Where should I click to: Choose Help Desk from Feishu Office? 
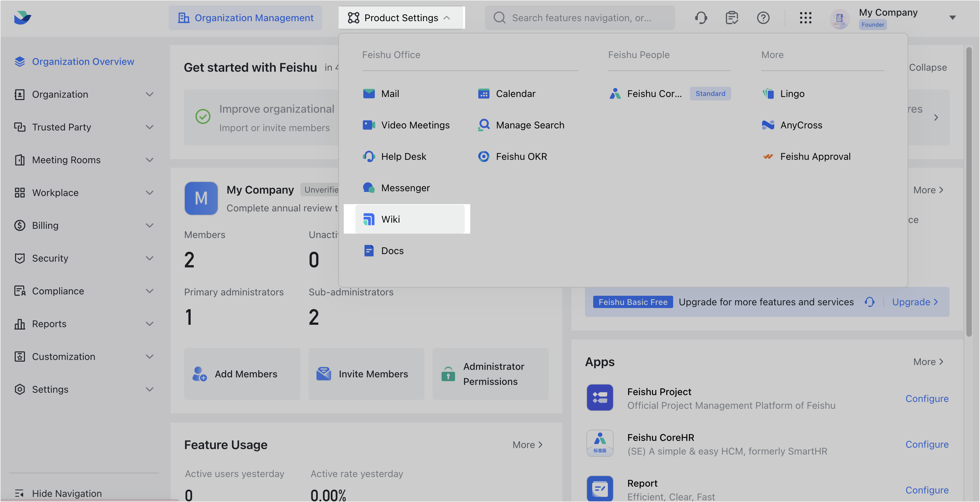coord(394,156)
